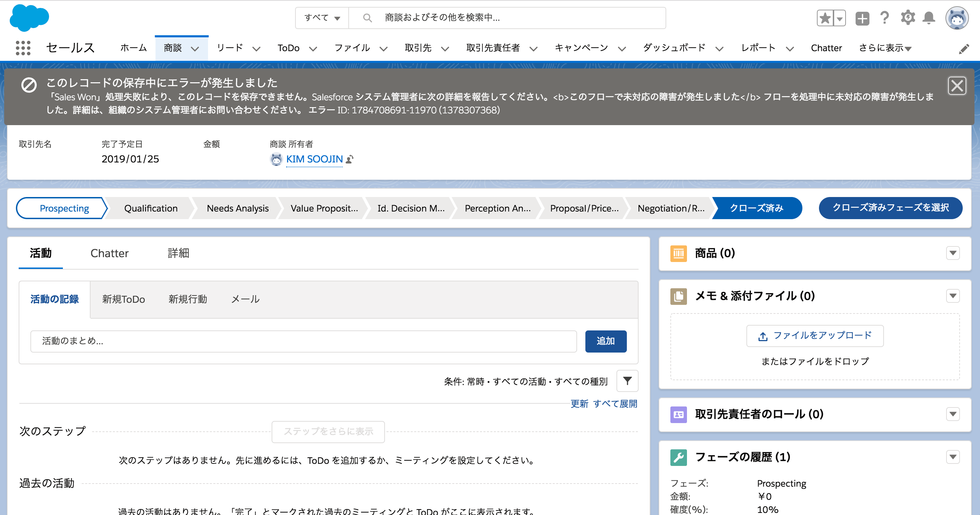
Task: Open the App Launcher grid icon
Action: pos(23,48)
